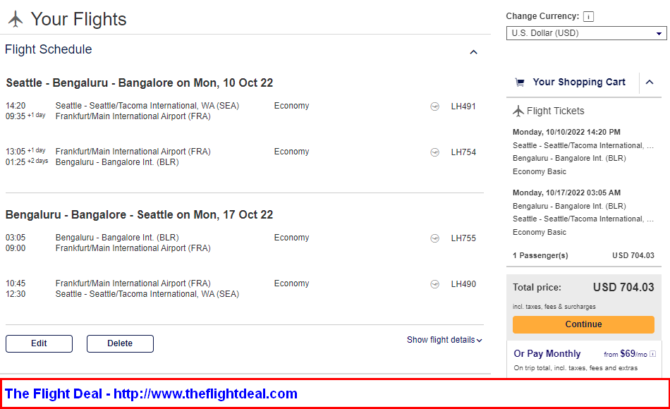Click the Or Pay Monthly link
The width and height of the screenshot is (670, 409).
[x=547, y=354]
